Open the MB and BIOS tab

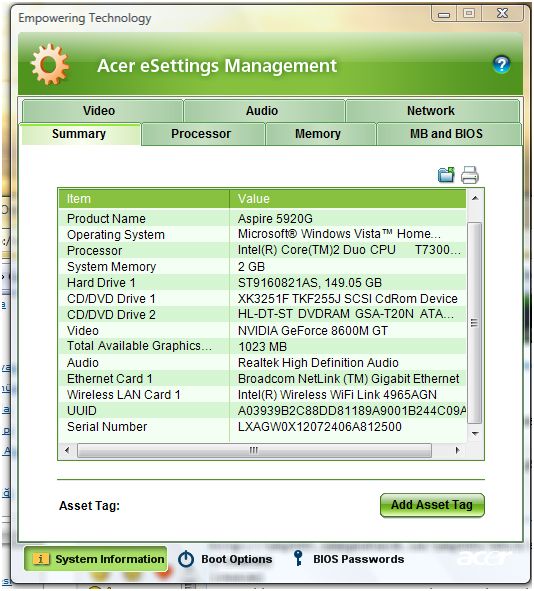pos(449,134)
